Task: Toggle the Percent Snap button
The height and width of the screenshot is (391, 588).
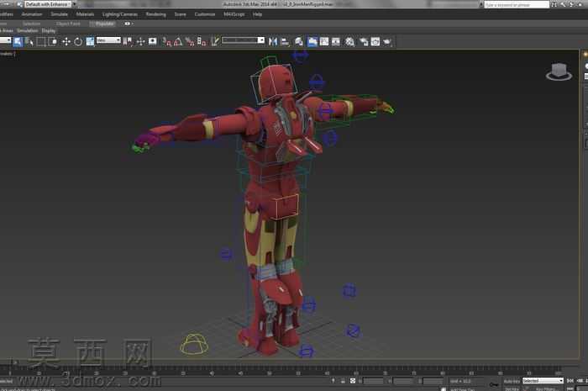Action: click(x=190, y=42)
